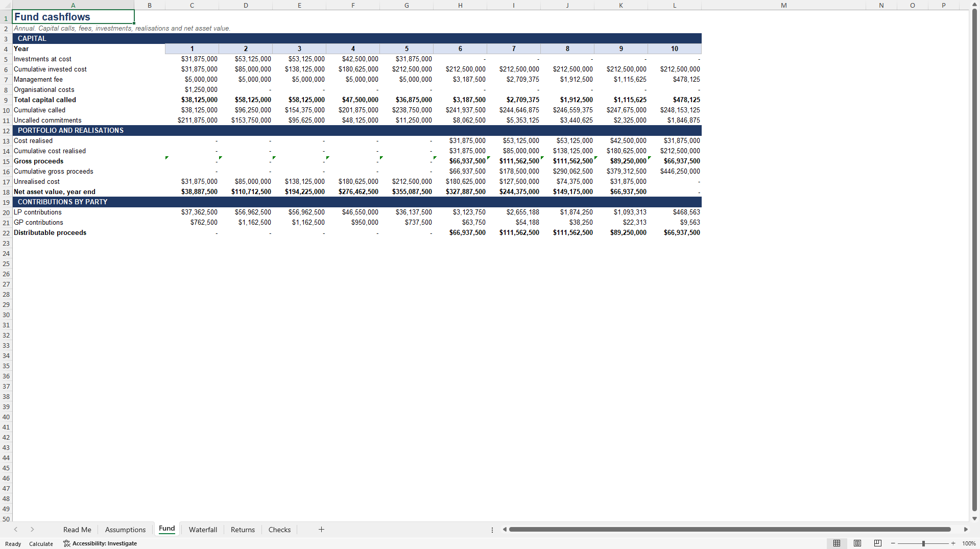Click horizontal scrollbar right arrow
This screenshot has height=549, width=980.
[966, 530]
